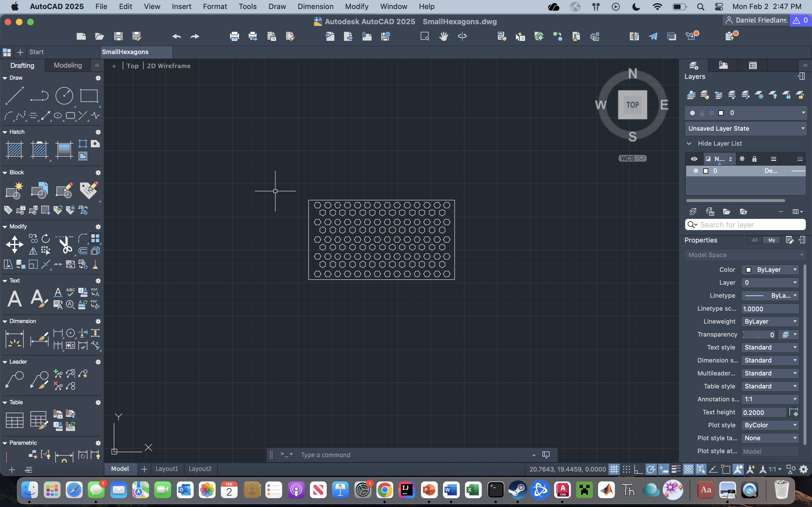Adjust the Transparency slider in Properties
Screen dimensions: 812x507
pos(759,334)
